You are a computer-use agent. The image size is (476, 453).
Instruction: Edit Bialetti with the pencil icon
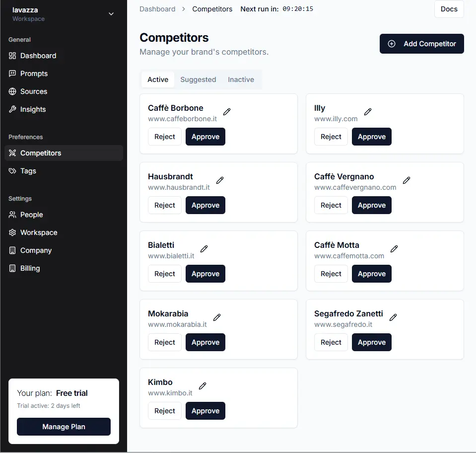(204, 249)
